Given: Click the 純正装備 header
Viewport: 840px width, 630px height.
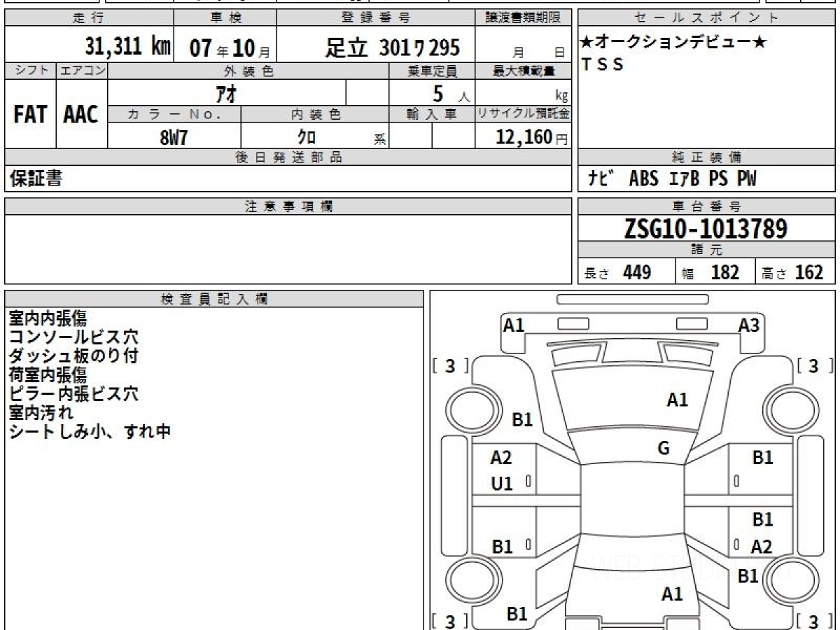Looking at the screenshot, I should pyautogui.click(x=707, y=157).
